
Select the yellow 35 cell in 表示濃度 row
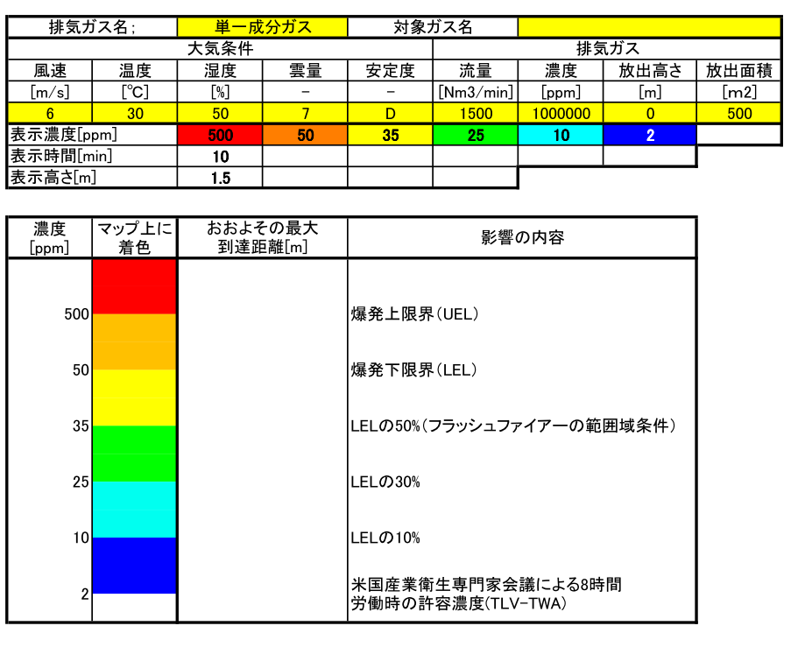391,135
